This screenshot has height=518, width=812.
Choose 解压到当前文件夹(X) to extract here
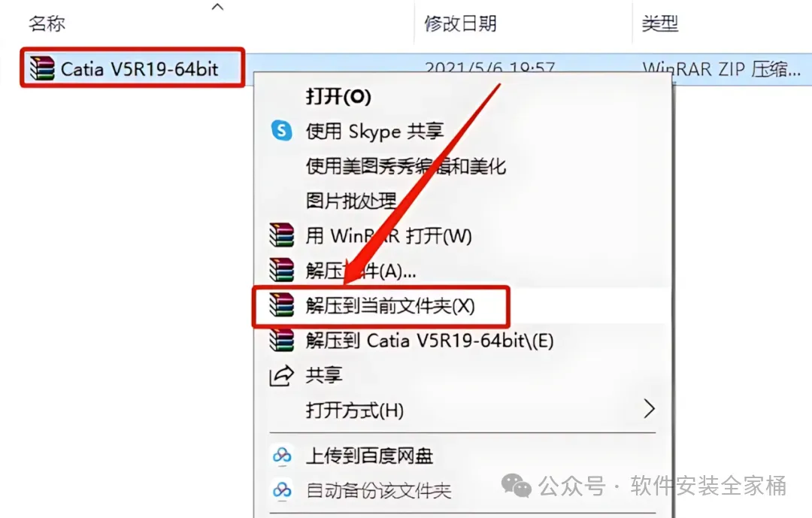pos(390,306)
